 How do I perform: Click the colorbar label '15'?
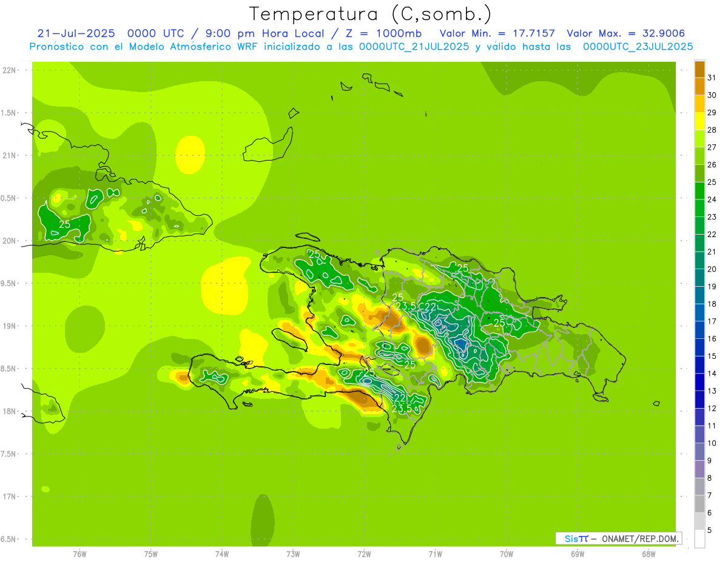pyautogui.click(x=712, y=356)
